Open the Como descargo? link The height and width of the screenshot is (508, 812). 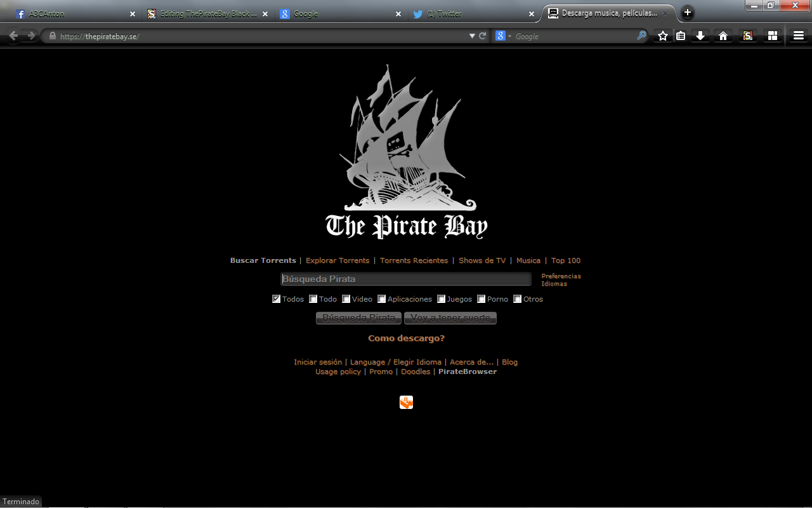[406, 338]
